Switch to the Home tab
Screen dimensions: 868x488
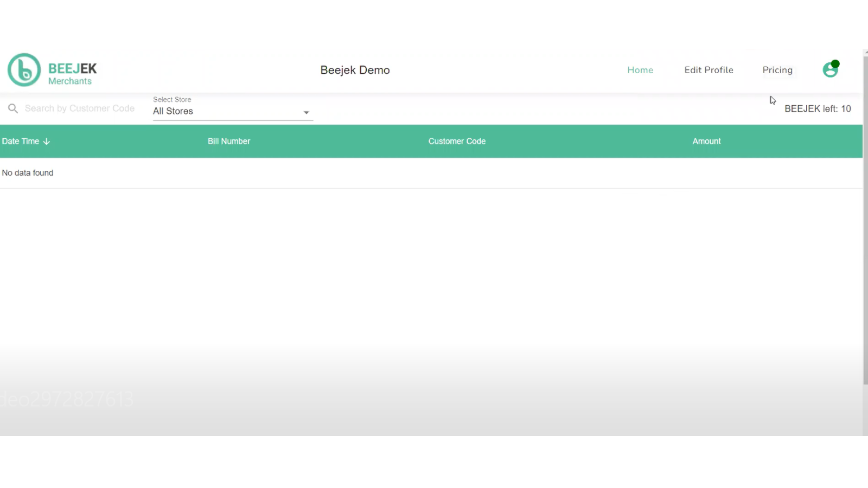pos(640,70)
